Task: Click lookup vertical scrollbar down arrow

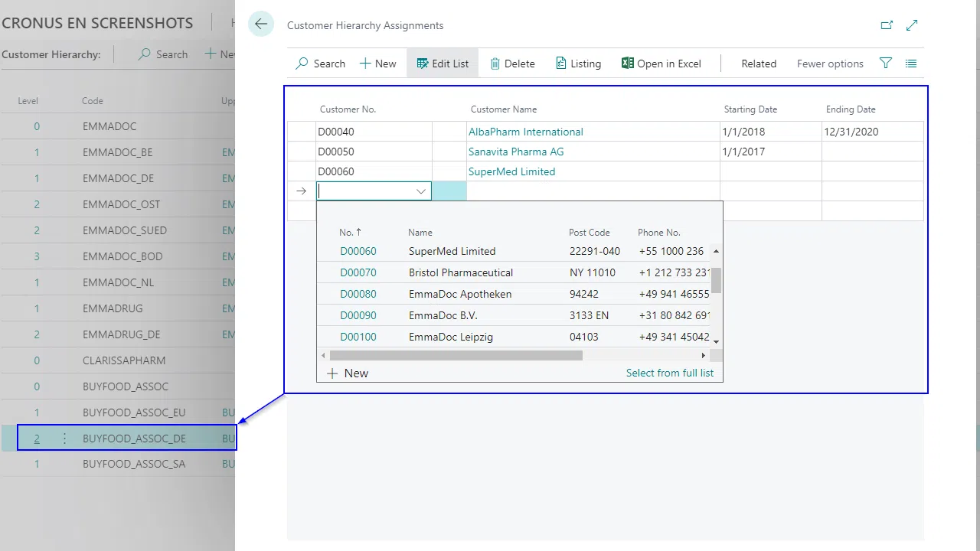Action: click(716, 342)
